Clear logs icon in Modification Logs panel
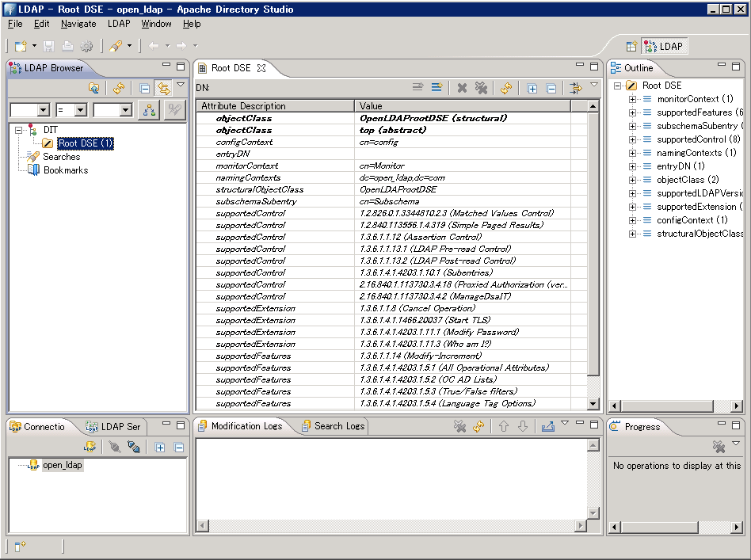Viewport: 751px width, 560px height. coord(459,426)
